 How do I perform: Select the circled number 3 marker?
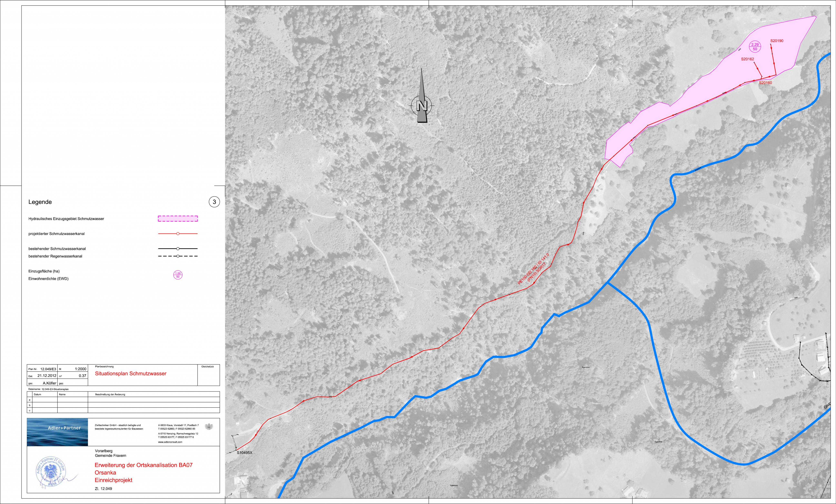click(x=214, y=202)
